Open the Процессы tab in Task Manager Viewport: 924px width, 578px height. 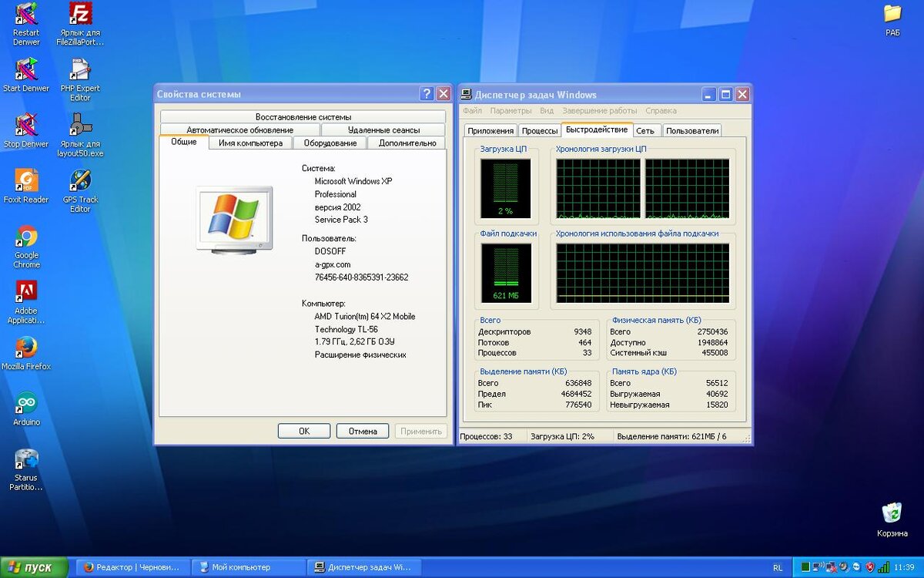click(540, 131)
